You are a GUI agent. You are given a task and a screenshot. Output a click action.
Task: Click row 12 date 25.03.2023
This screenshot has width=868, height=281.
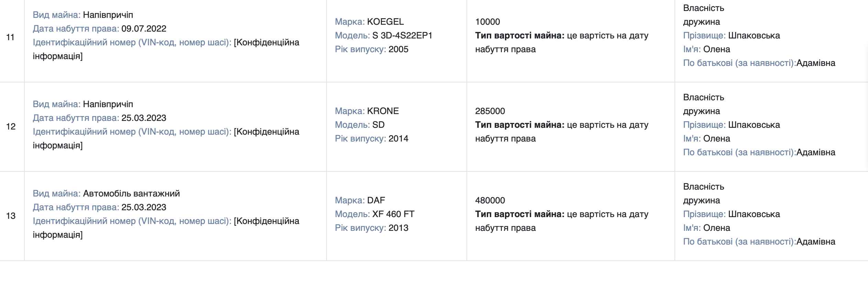(144, 118)
